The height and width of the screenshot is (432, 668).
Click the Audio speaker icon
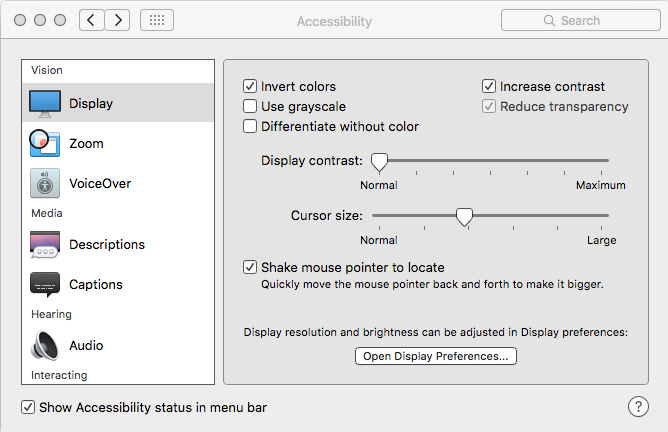(45, 346)
